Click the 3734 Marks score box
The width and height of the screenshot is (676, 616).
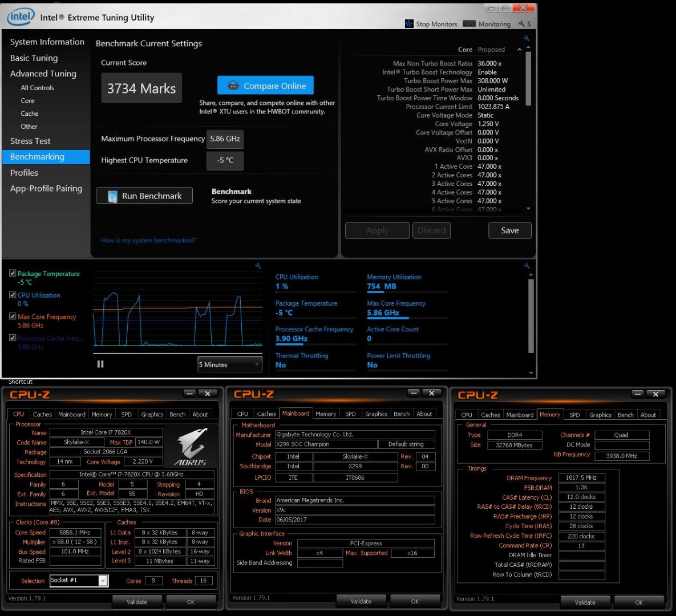[141, 88]
